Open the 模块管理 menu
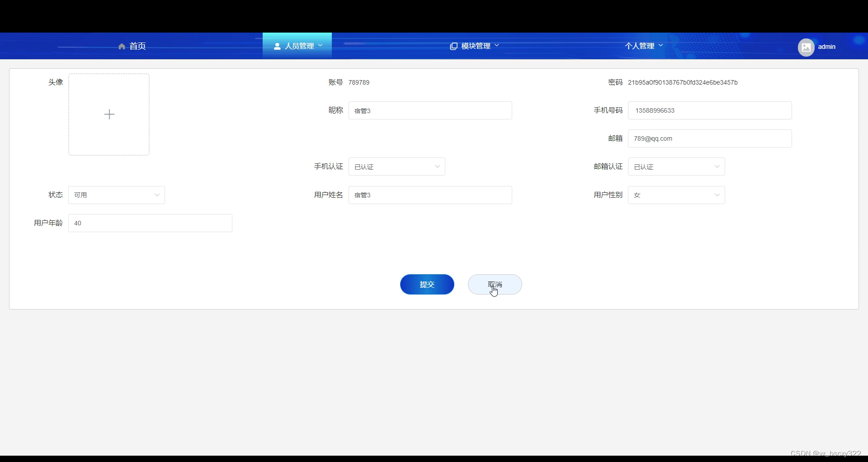The width and height of the screenshot is (868, 462). point(475,46)
